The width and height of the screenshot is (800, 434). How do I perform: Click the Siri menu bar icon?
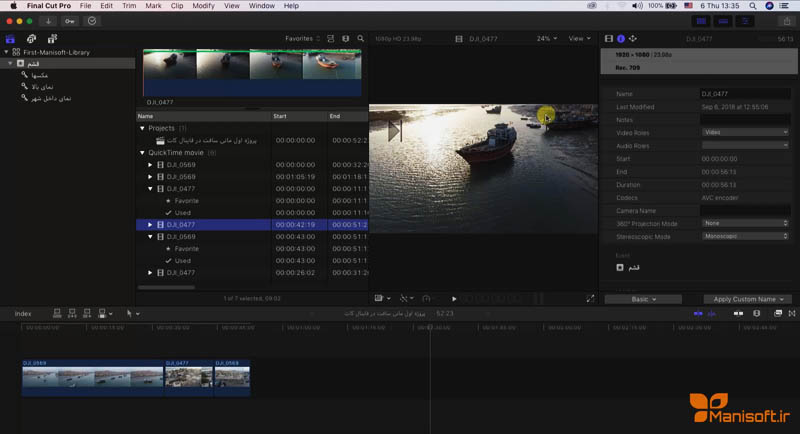769,6
